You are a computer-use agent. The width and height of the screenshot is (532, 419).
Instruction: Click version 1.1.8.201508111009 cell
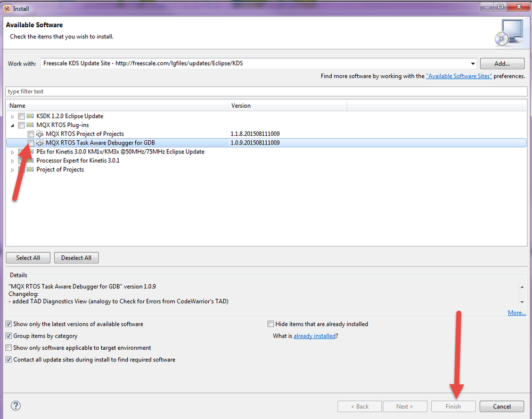(x=255, y=134)
